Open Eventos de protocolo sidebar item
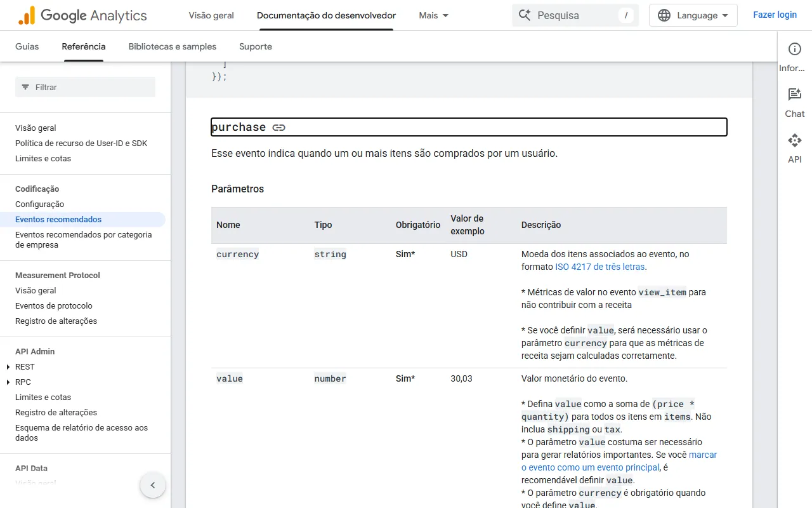812x508 pixels. (x=54, y=306)
